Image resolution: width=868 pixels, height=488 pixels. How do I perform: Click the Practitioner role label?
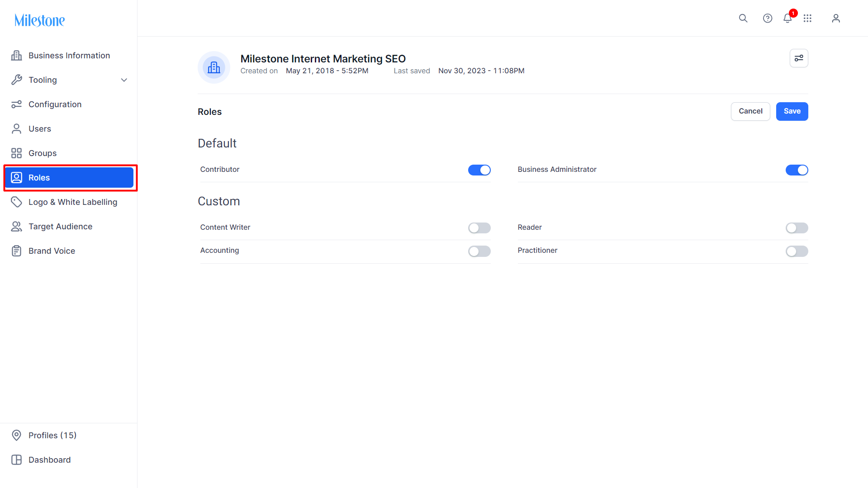(x=537, y=251)
